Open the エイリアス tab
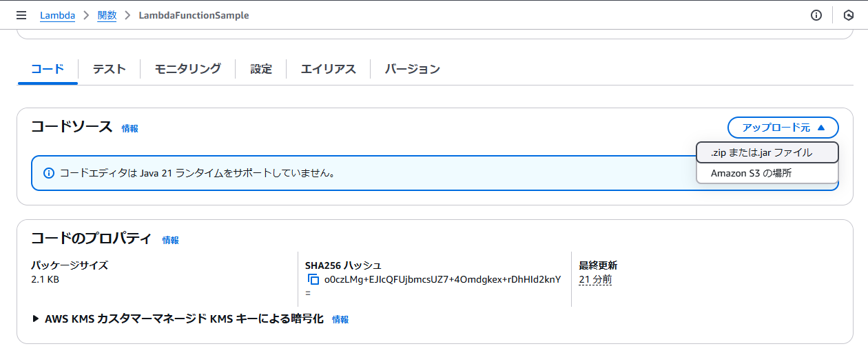 click(329, 69)
